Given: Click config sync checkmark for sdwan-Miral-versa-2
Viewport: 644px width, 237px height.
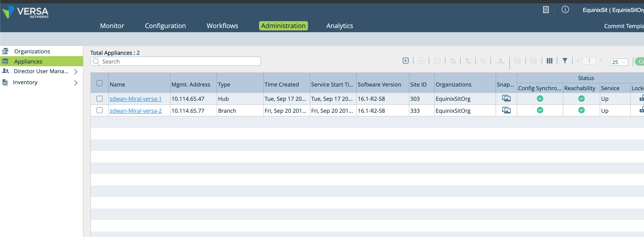Looking at the screenshot, I should [x=540, y=110].
